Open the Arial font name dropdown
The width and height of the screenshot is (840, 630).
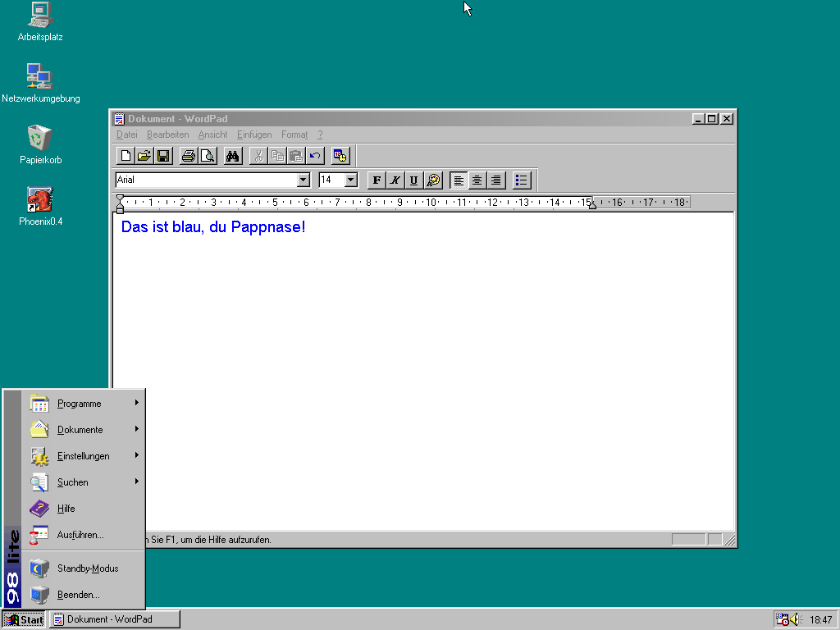coord(304,180)
